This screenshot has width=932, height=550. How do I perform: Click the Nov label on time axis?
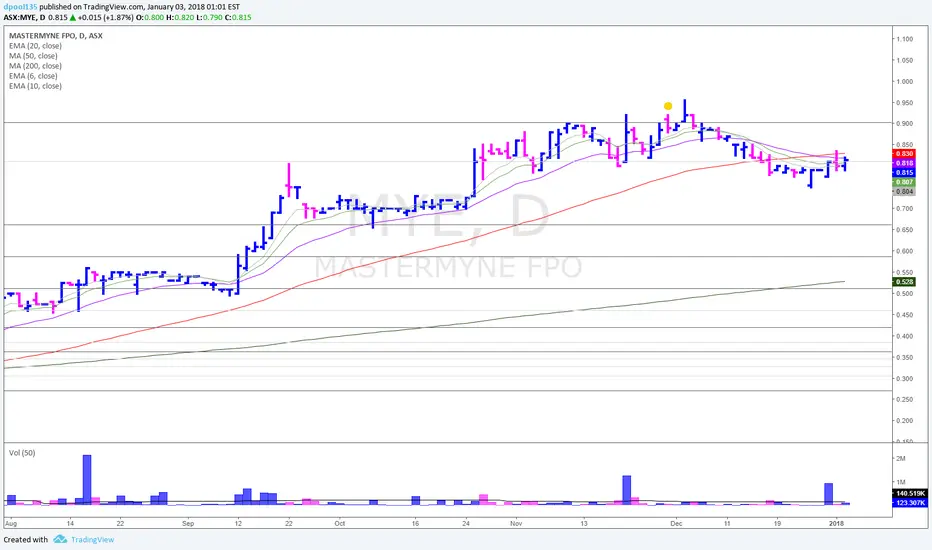tap(516, 524)
